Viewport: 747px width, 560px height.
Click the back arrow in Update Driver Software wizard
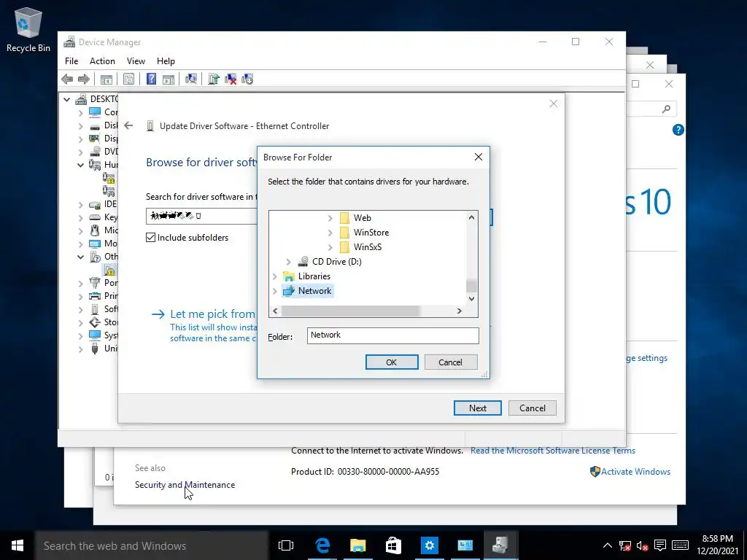[128, 125]
